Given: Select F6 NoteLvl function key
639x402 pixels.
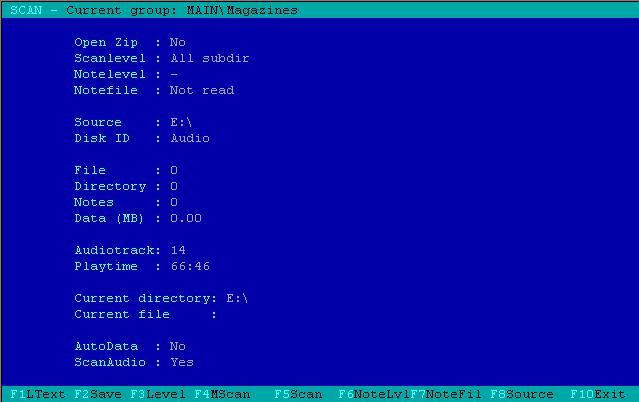Looking at the screenshot, I should tap(374, 394).
